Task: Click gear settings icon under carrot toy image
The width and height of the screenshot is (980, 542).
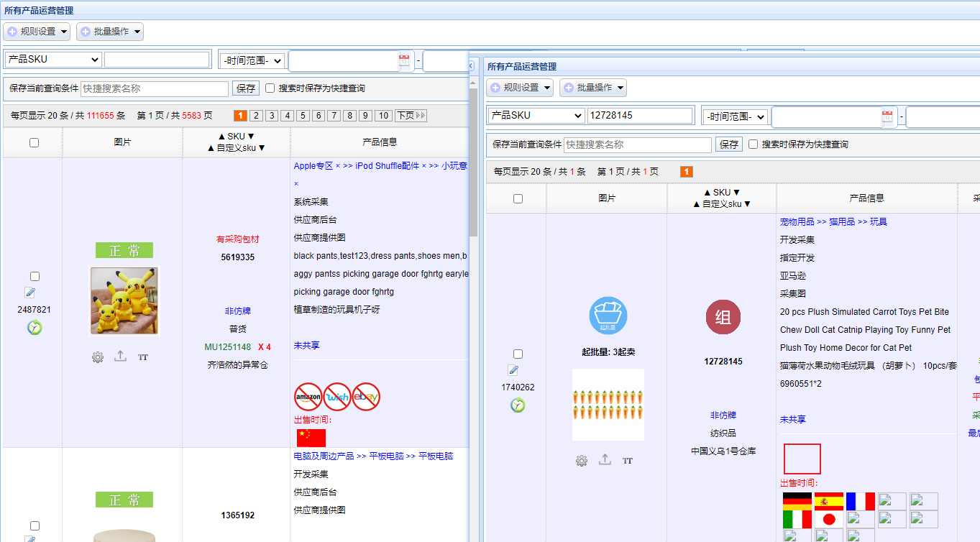Action: pyautogui.click(x=582, y=461)
